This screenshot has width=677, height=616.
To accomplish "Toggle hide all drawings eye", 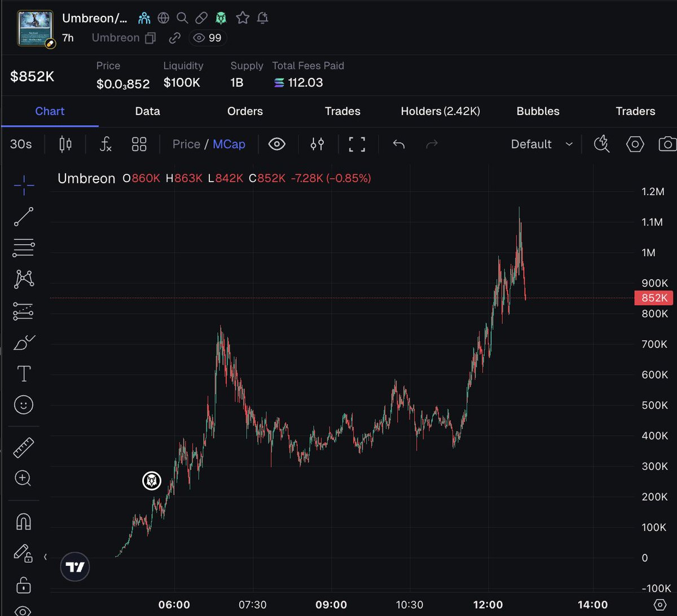I will (24, 611).
